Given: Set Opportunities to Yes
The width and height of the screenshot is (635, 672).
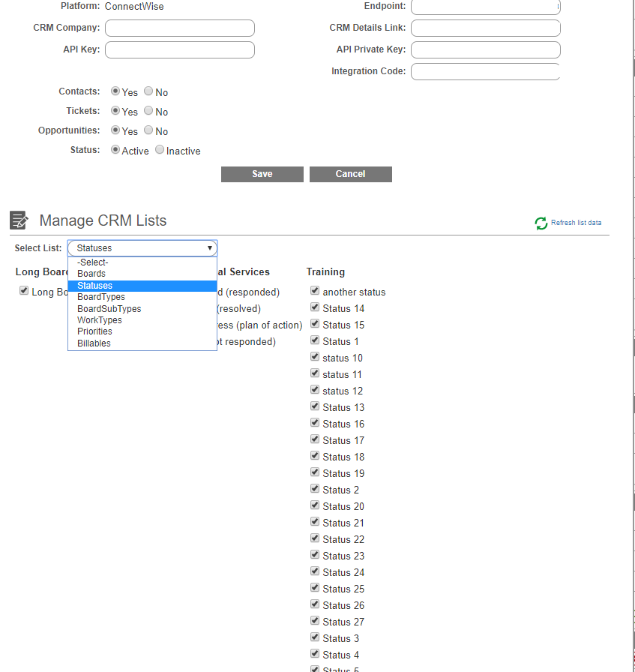Looking at the screenshot, I should coord(115,130).
